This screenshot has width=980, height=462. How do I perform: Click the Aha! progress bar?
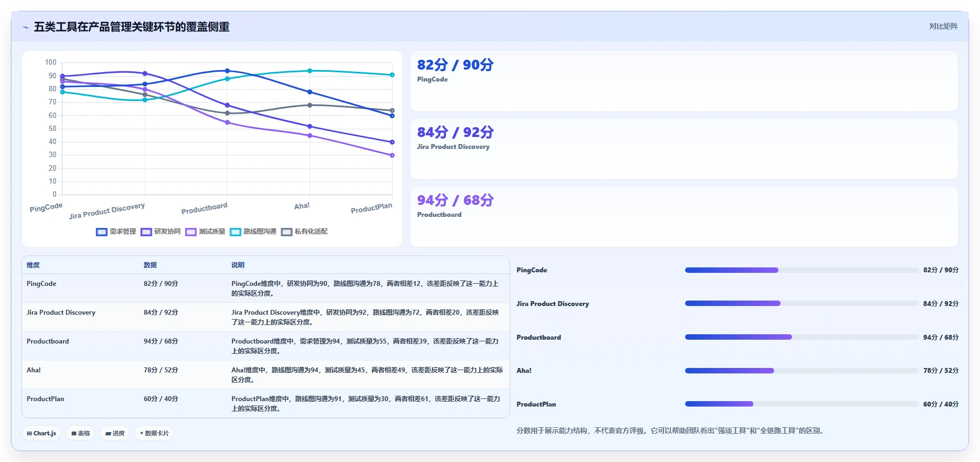coord(802,371)
